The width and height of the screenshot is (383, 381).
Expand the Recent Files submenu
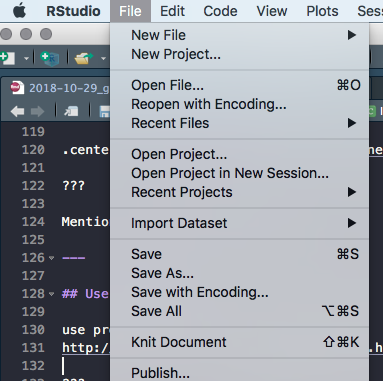tap(239, 123)
